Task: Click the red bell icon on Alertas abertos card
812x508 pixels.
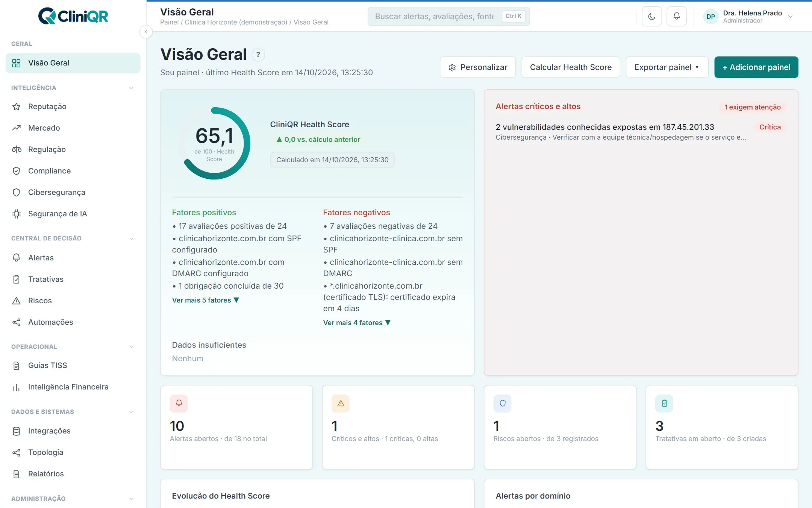Action: click(179, 403)
